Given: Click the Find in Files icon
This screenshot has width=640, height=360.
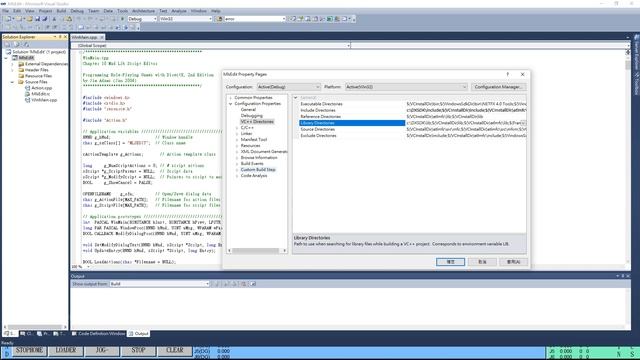Looking at the screenshot, I should click(219, 19).
